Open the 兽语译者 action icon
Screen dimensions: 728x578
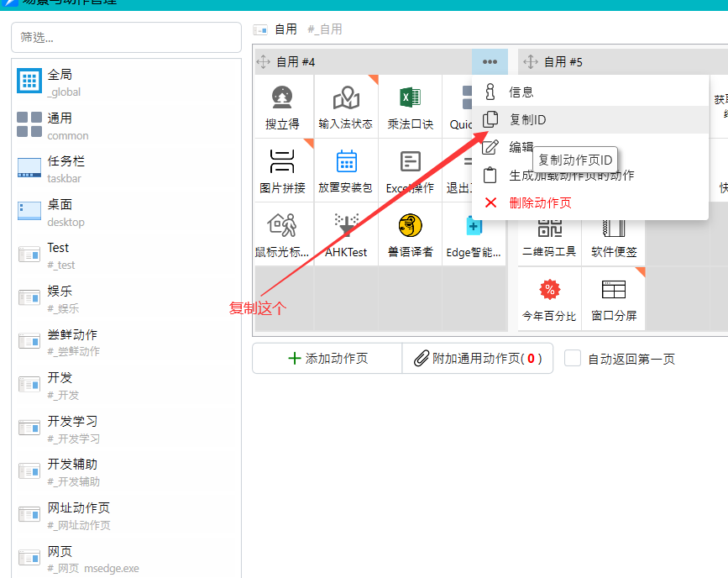(410, 226)
